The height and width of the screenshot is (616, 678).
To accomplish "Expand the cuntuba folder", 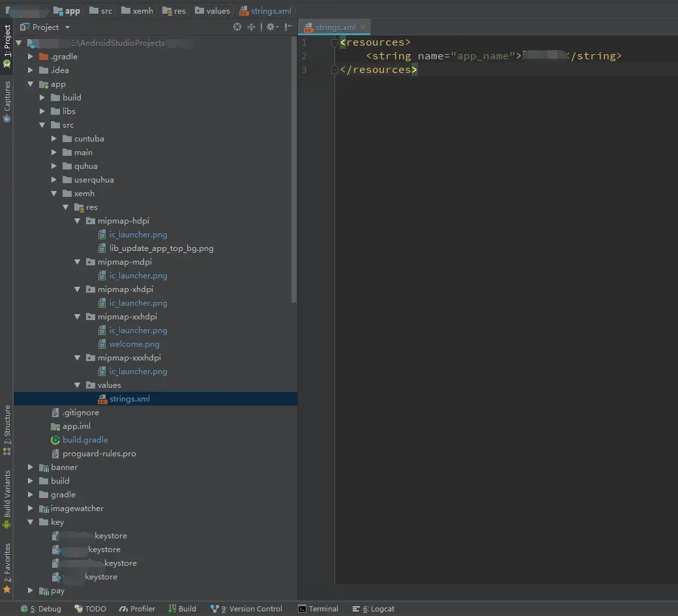I will pyautogui.click(x=53, y=139).
